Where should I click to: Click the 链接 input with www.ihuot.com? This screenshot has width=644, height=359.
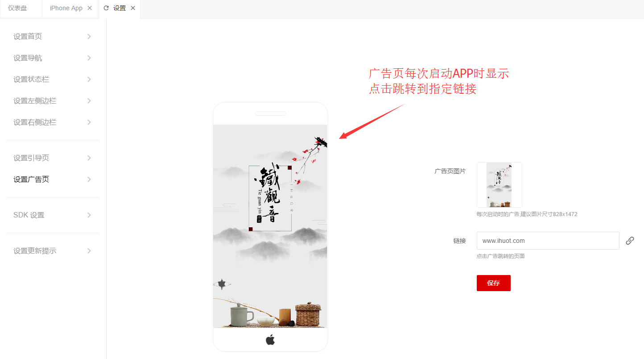pos(548,241)
